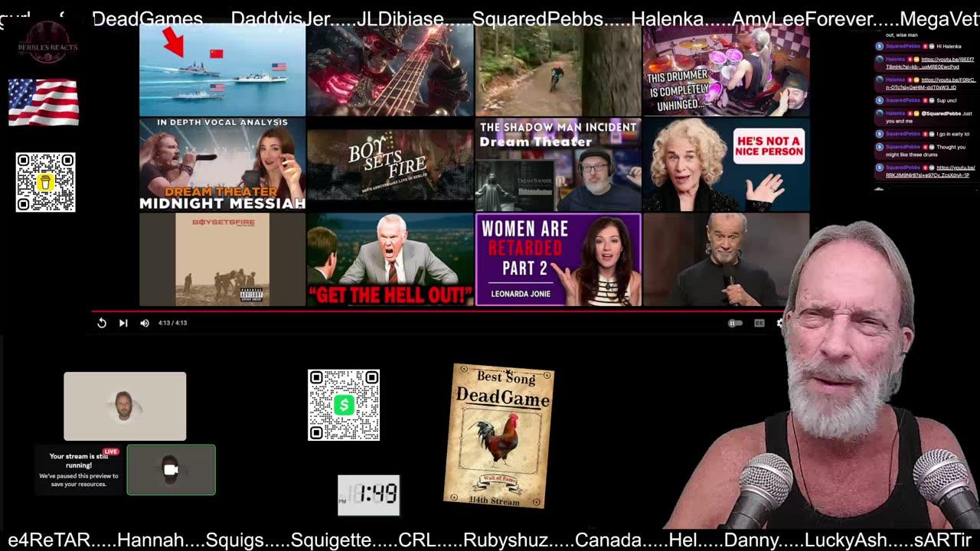
Task: Click Halenka's 'Just you and me' message
Action: 929,117
